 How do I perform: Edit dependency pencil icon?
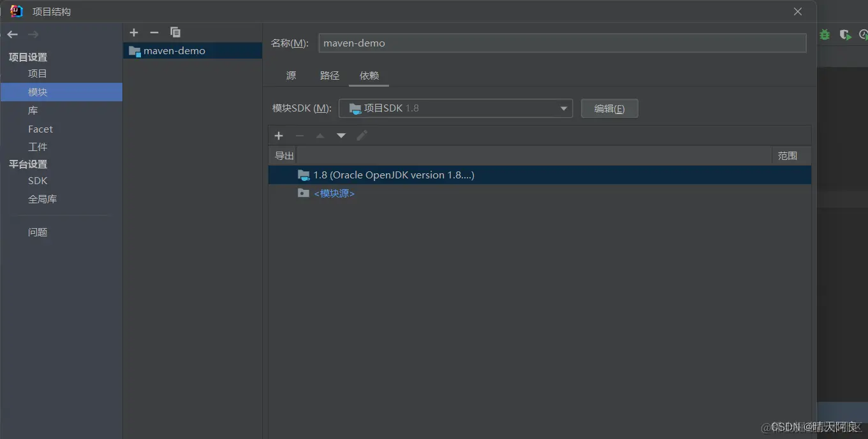click(362, 136)
